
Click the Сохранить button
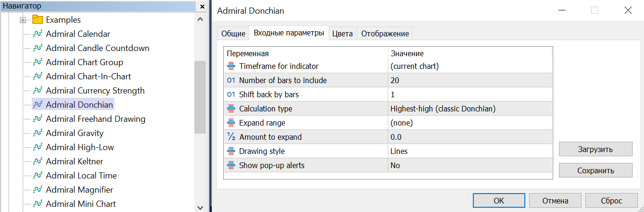click(x=595, y=170)
